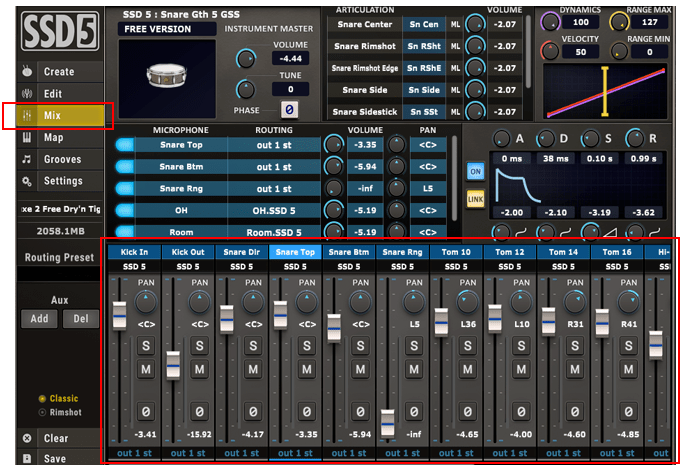Click the Snare Rng mic pan knob
Viewport: 685px width, 470px height.
(397, 188)
